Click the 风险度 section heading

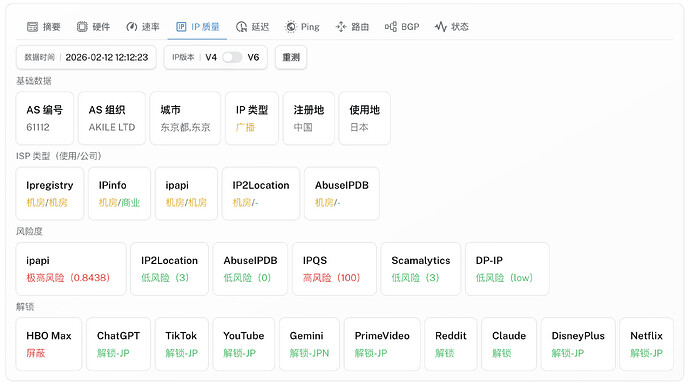point(29,231)
